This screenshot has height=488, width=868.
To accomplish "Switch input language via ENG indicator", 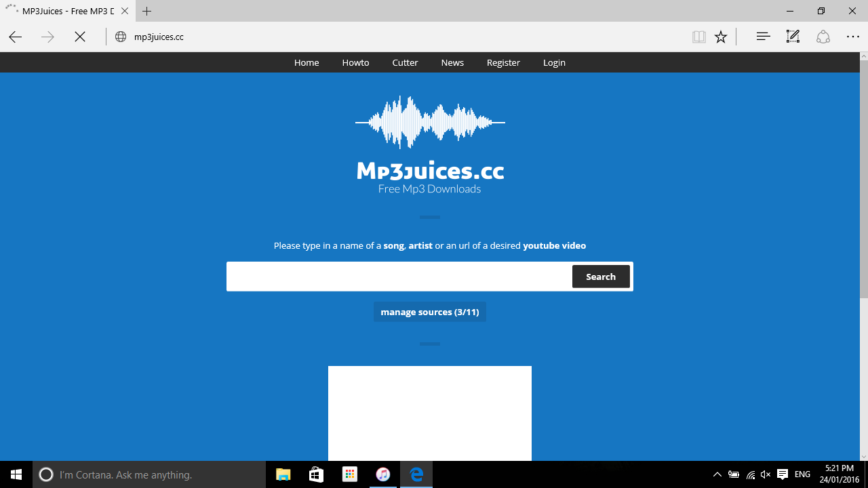I will pos(802,474).
